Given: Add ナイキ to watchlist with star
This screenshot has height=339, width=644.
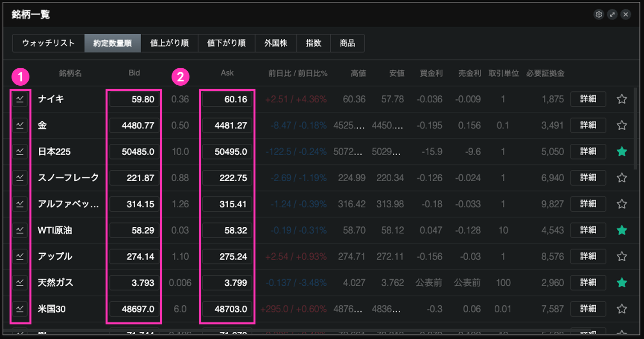Looking at the screenshot, I should [622, 99].
